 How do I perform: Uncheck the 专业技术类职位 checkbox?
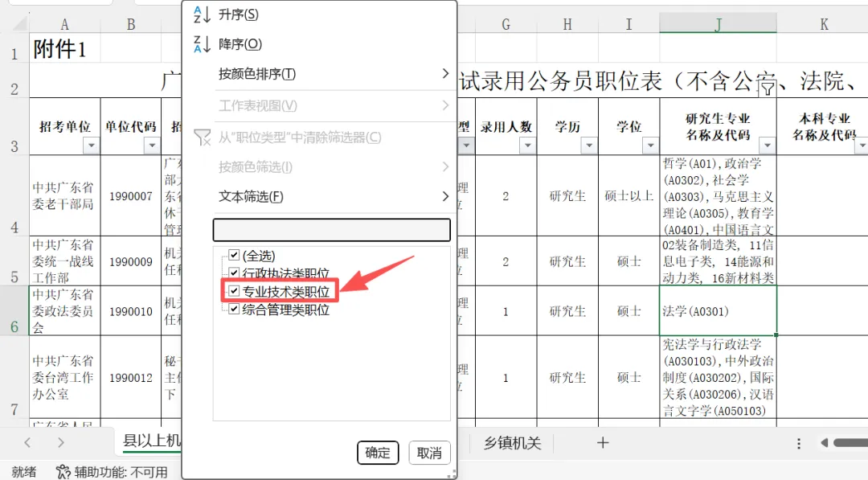235,291
